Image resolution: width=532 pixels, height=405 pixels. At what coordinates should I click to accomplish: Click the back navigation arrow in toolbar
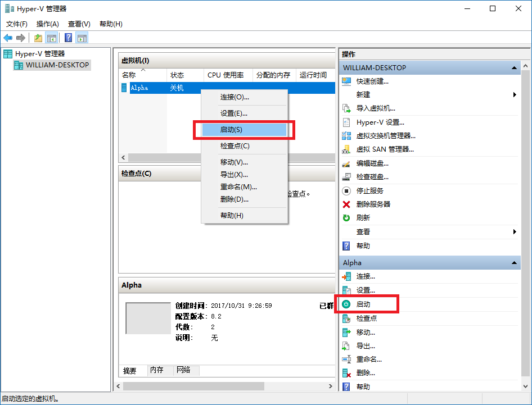pyautogui.click(x=8, y=38)
